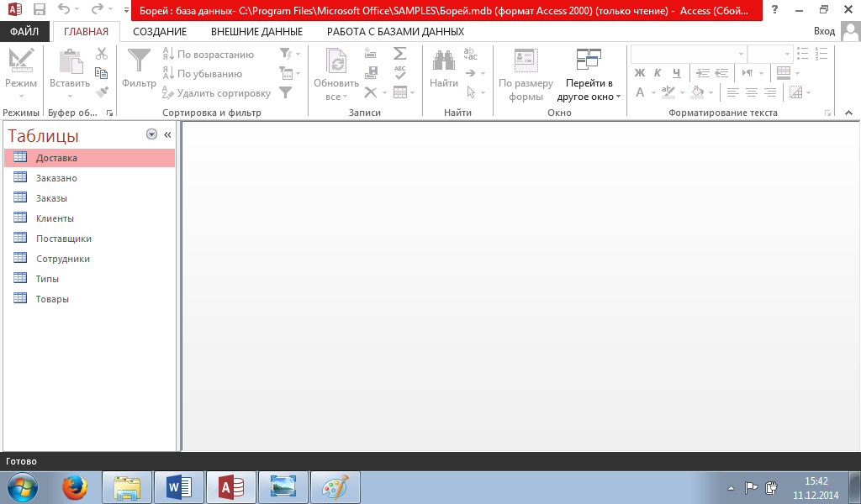861x504 pixels.
Task: Open Firefox from the taskbar
Action: 74,487
